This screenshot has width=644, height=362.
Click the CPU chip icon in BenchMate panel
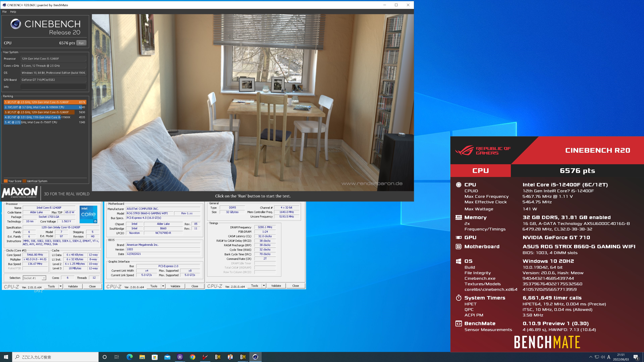point(459,185)
